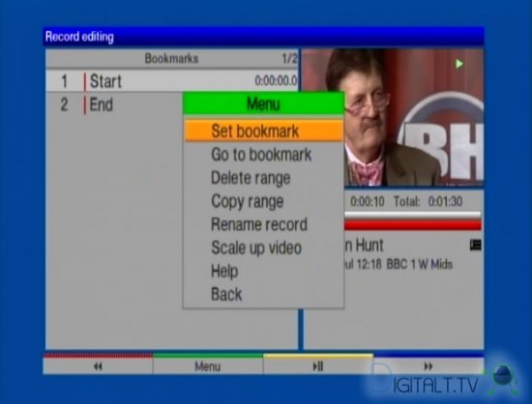Click the white playback position bar
The width and height of the screenshot is (532, 404).
pos(413,215)
